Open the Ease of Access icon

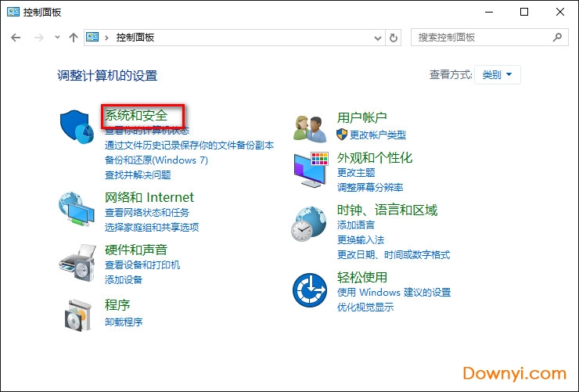coord(308,290)
